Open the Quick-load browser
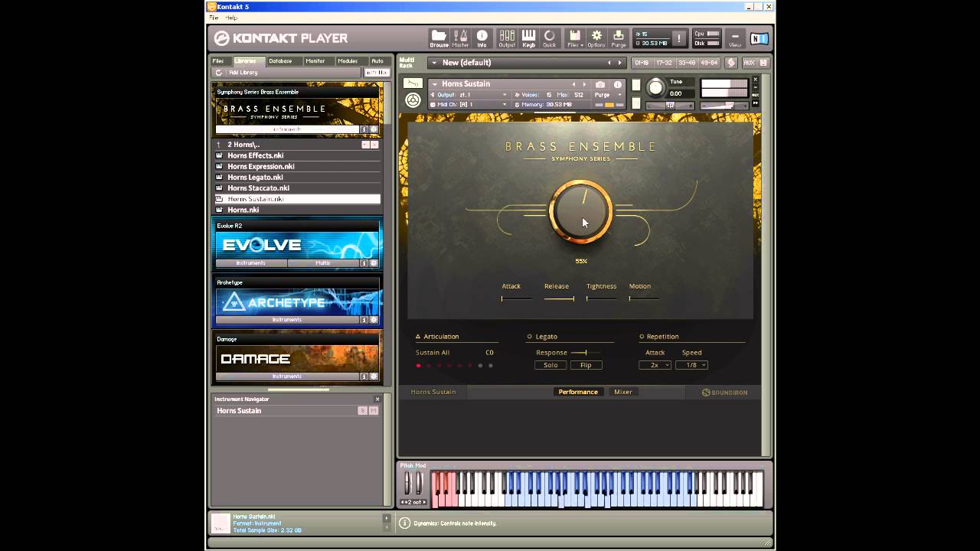 pos(550,38)
